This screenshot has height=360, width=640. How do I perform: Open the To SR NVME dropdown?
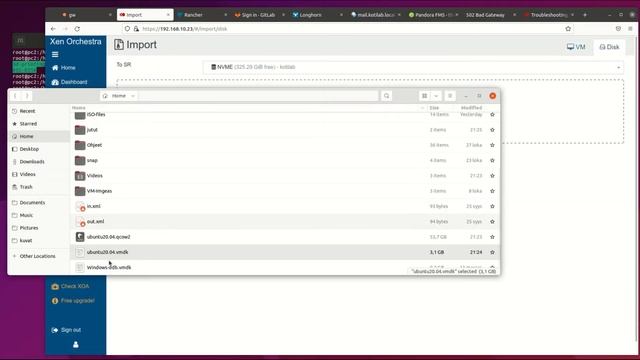point(413,67)
